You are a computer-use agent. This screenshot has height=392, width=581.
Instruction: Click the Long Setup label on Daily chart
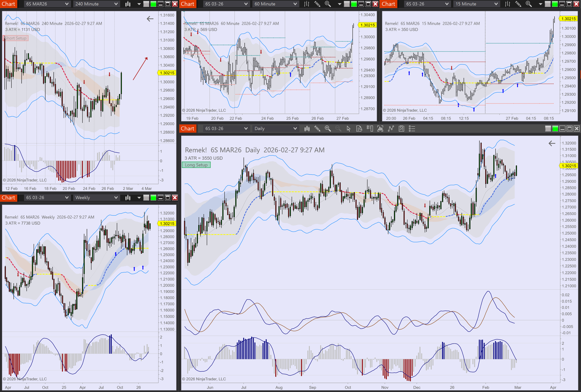(196, 165)
